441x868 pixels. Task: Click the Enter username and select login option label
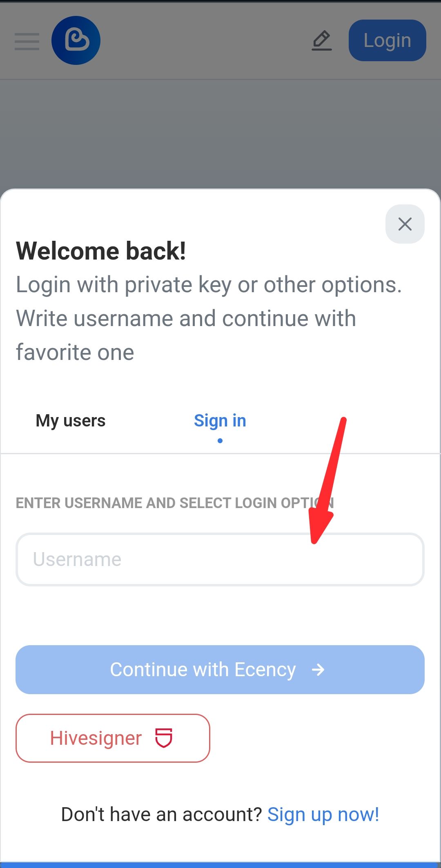(x=175, y=503)
